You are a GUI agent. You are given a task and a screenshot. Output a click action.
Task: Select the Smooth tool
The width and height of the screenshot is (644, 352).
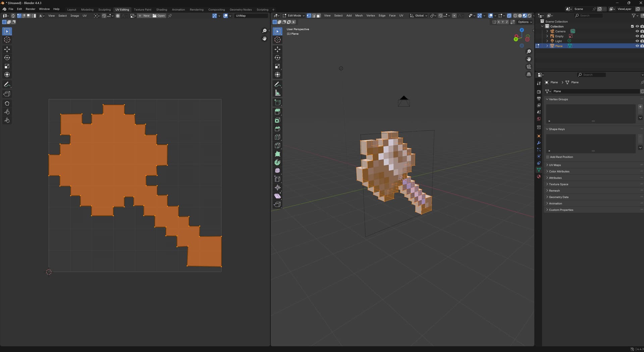click(277, 170)
